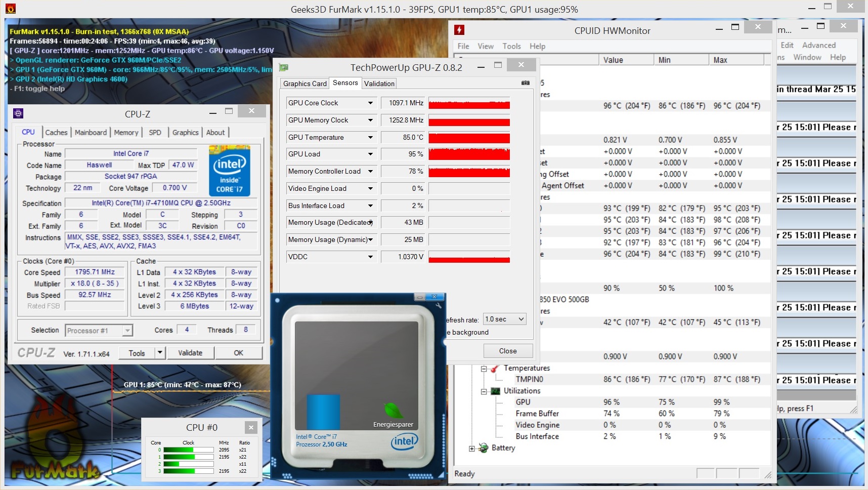The height and width of the screenshot is (490, 868).
Task: Open GPU Memory Clock sensor dropdown
Action: [x=370, y=120]
